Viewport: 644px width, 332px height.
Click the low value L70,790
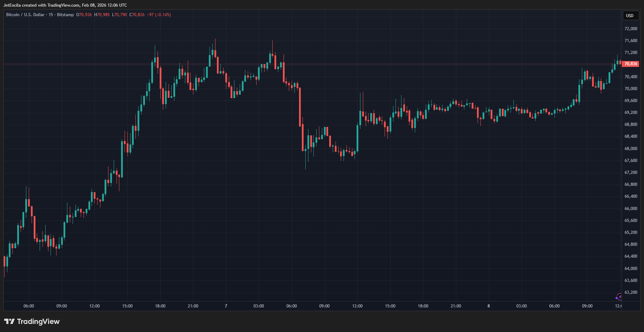[119, 15]
